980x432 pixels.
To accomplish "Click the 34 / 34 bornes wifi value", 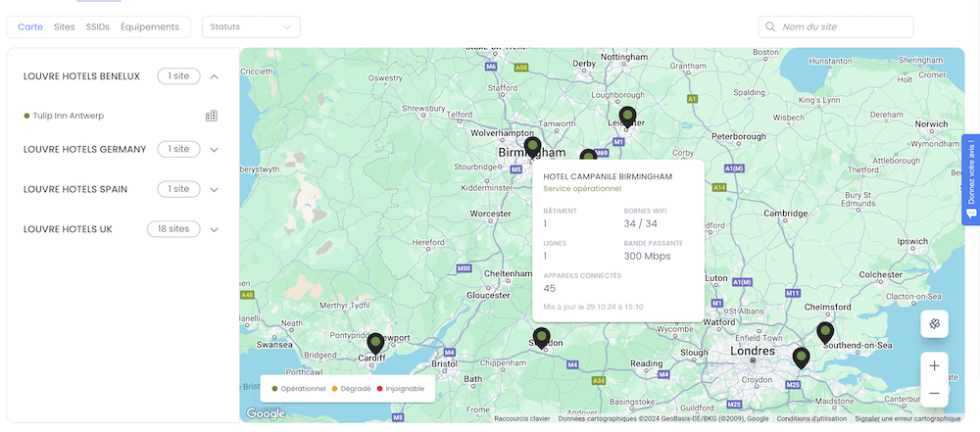I will 641,223.
